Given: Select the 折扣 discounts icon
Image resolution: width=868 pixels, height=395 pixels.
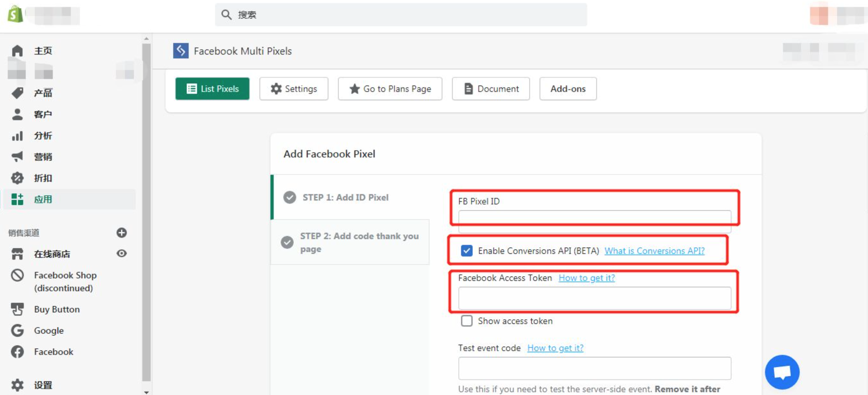Looking at the screenshot, I should point(17,178).
